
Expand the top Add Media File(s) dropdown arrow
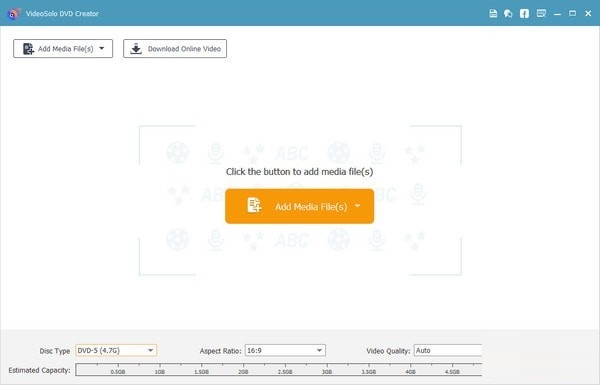[102, 48]
